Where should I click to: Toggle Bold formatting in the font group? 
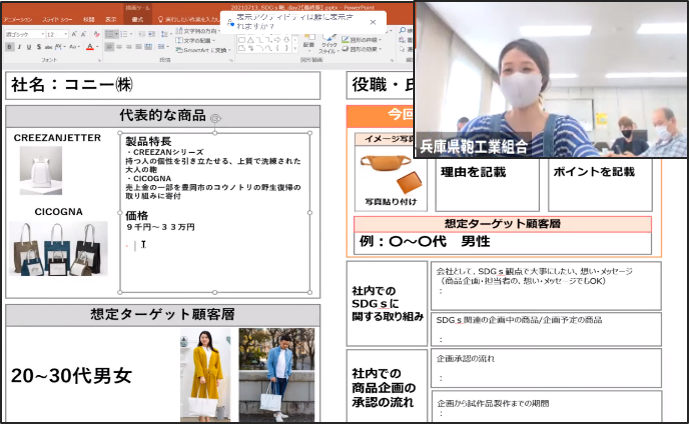click(x=8, y=46)
